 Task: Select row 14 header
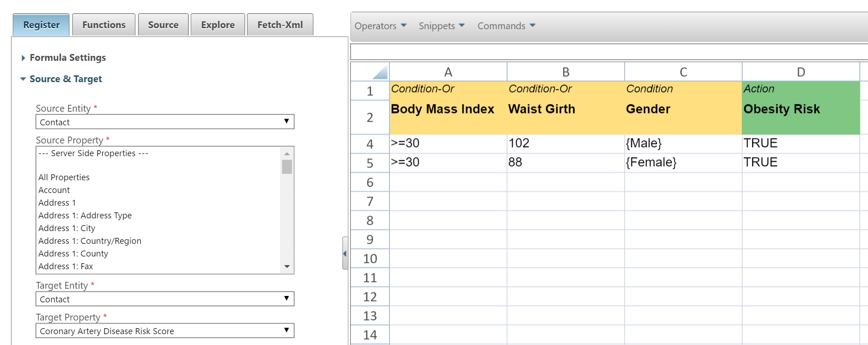click(370, 335)
